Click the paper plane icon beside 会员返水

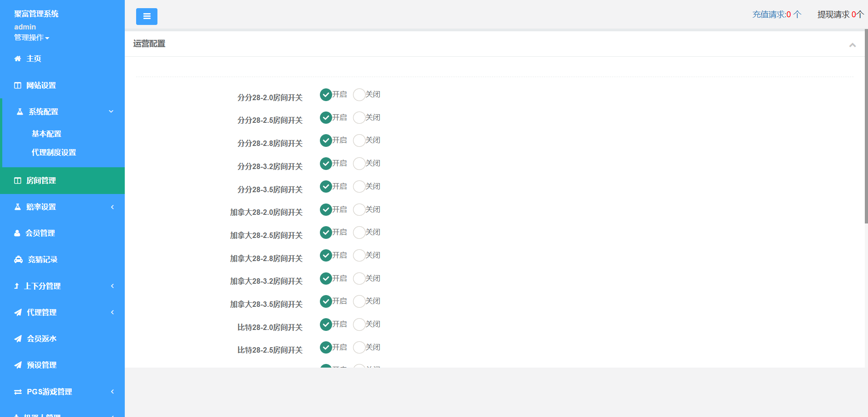tap(18, 339)
